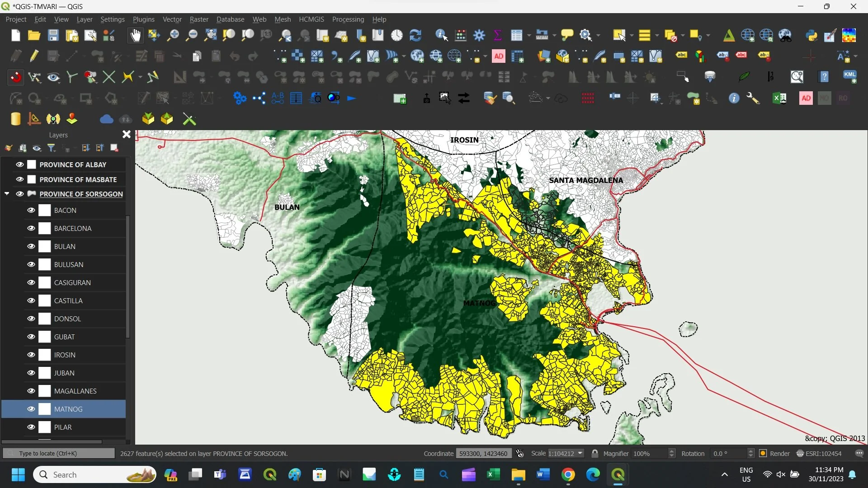Click the BULUSAN layer color swatch

[x=44, y=264]
